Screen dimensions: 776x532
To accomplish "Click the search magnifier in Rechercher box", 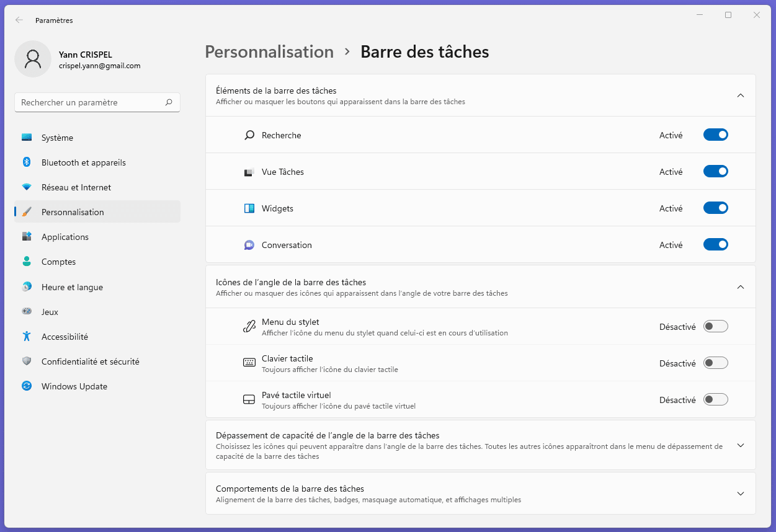I will coord(169,102).
